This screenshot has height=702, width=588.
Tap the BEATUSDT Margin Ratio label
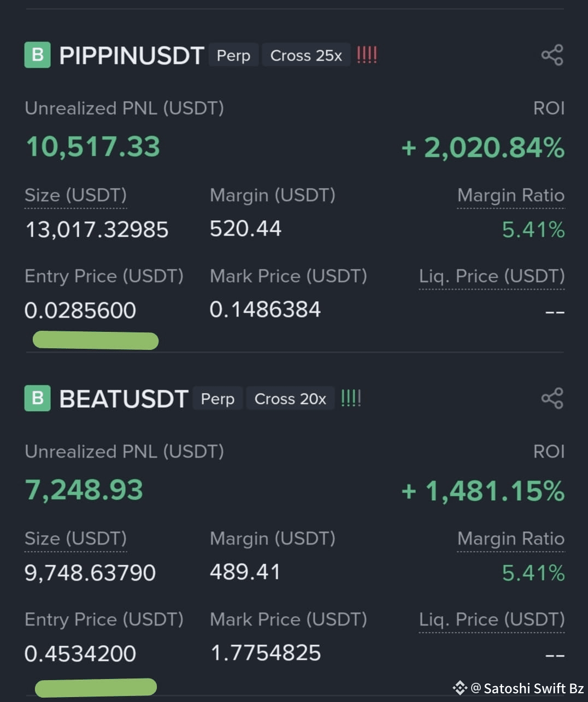(511, 539)
